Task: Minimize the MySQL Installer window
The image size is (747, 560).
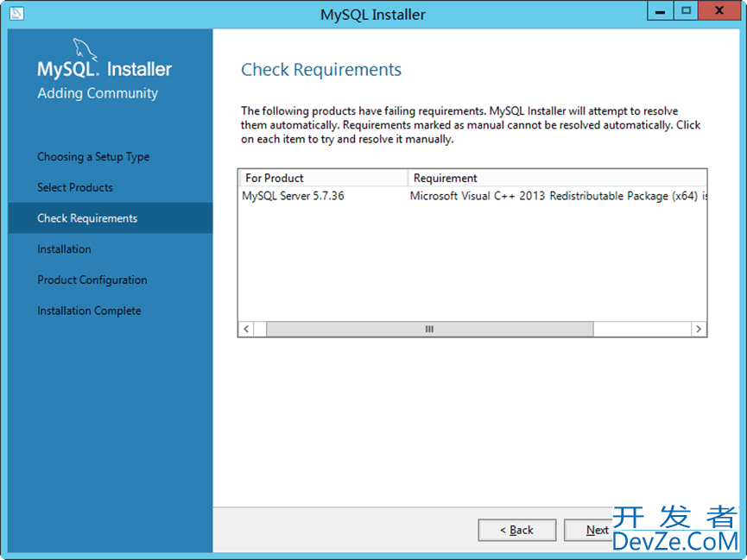Action: (660, 10)
